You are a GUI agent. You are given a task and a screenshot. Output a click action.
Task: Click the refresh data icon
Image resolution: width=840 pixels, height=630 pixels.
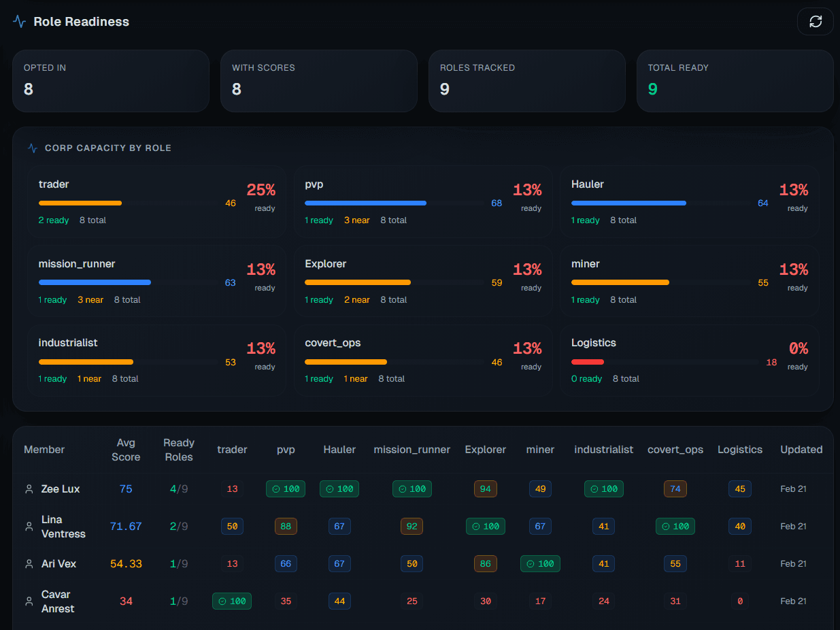[815, 21]
